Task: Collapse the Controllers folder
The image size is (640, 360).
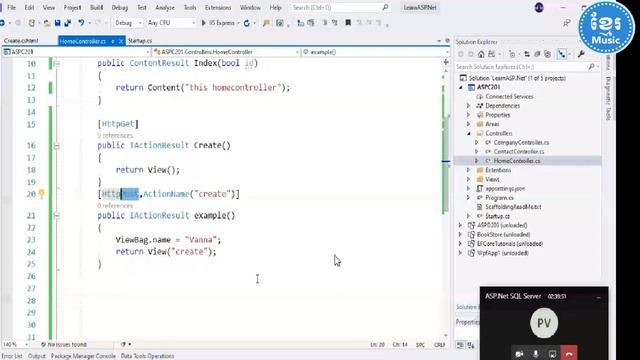Action: click(x=469, y=133)
